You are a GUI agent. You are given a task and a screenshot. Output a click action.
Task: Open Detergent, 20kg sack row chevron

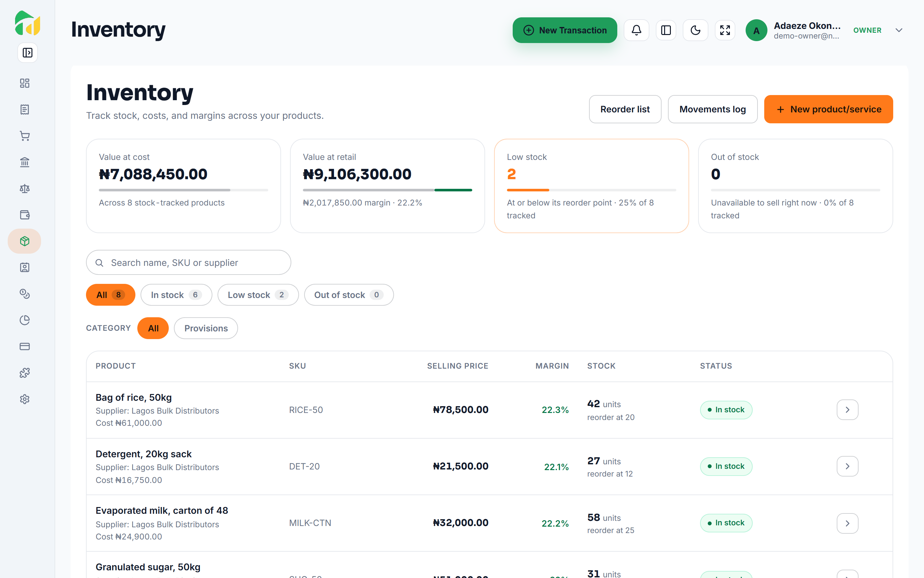click(x=847, y=466)
